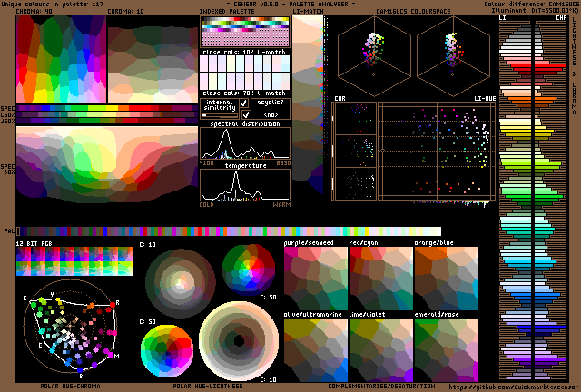This screenshot has height=392, width=581.
Task: Click the SPEC spectrum colour row
Action: click(x=107, y=108)
